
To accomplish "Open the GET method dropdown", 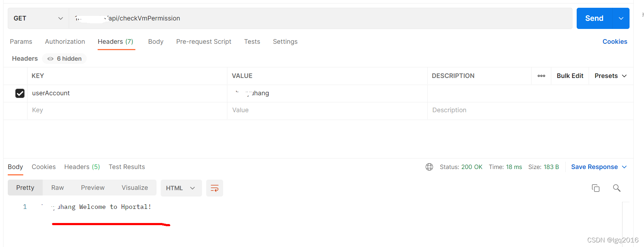I will [38, 18].
